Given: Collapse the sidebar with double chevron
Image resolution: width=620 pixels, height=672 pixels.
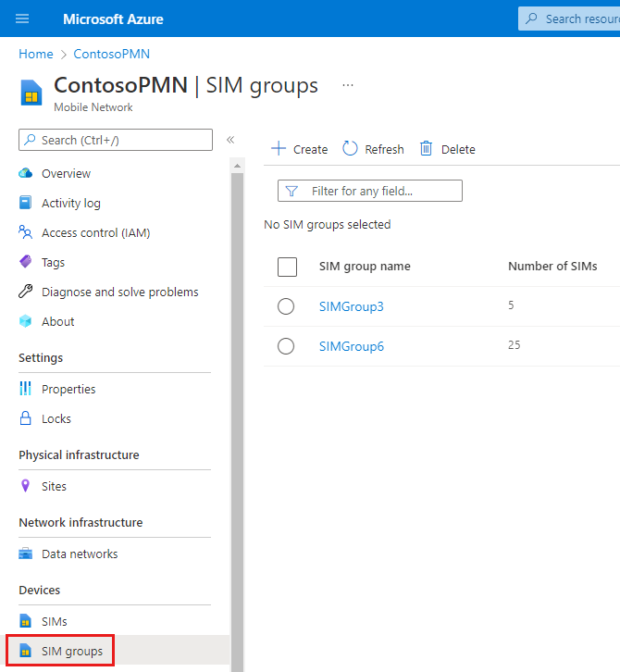Looking at the screenshot, I should [x=230, y=140].
